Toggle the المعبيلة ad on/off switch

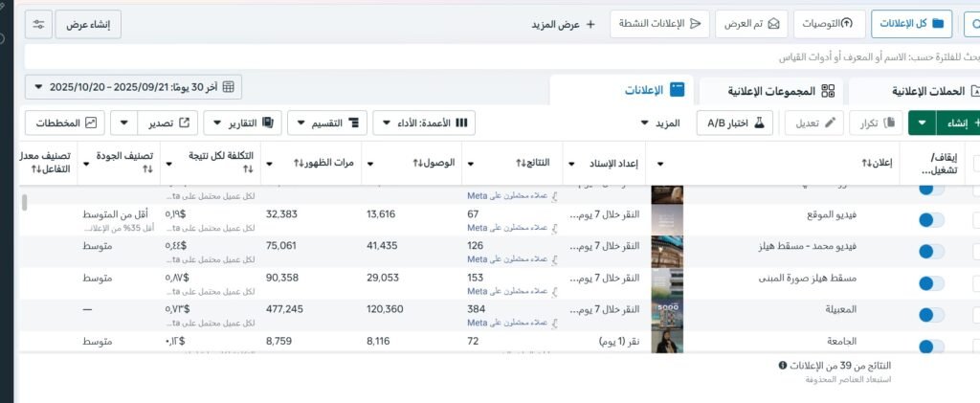930,309
